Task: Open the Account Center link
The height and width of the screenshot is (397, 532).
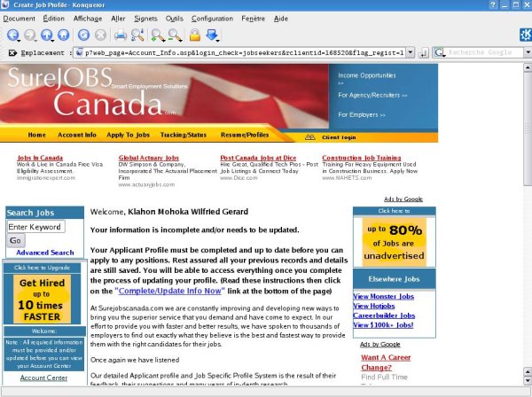Action: tap(43, 378)
